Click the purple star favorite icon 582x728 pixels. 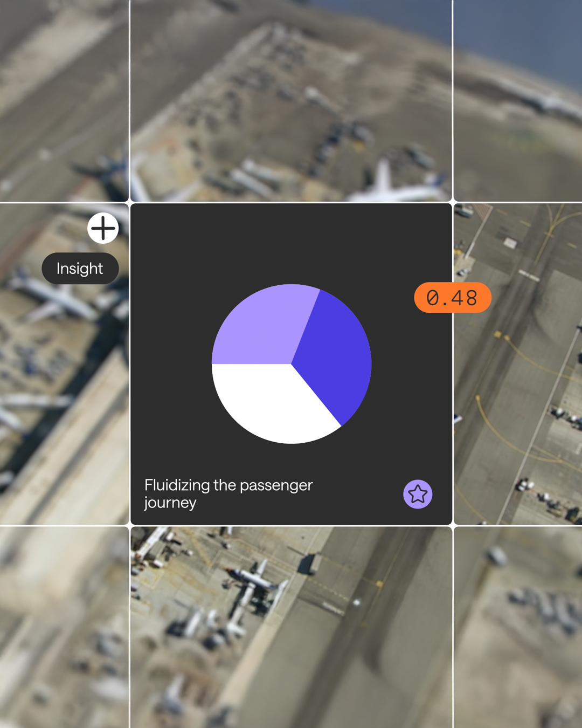[418, 494]
